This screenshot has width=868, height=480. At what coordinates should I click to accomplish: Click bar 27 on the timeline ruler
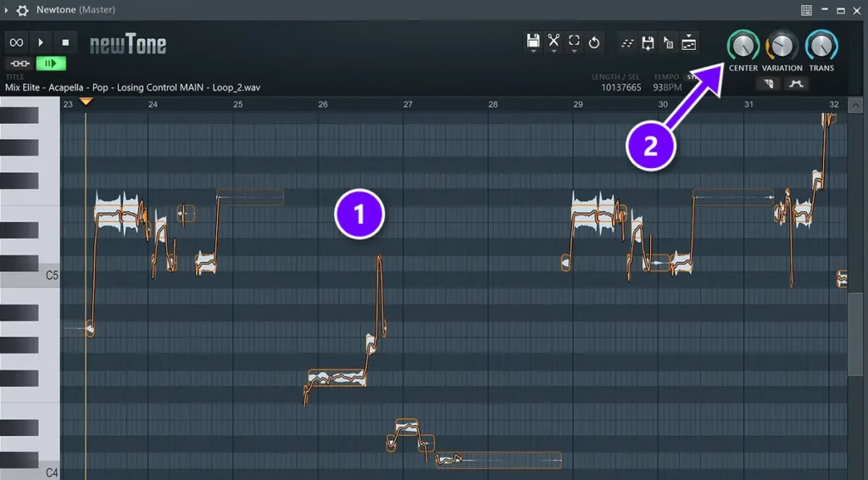[408, 104]
